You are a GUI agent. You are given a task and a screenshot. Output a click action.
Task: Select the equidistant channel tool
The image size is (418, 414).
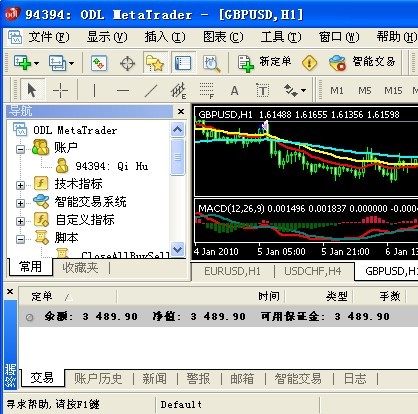click(178, 90)
